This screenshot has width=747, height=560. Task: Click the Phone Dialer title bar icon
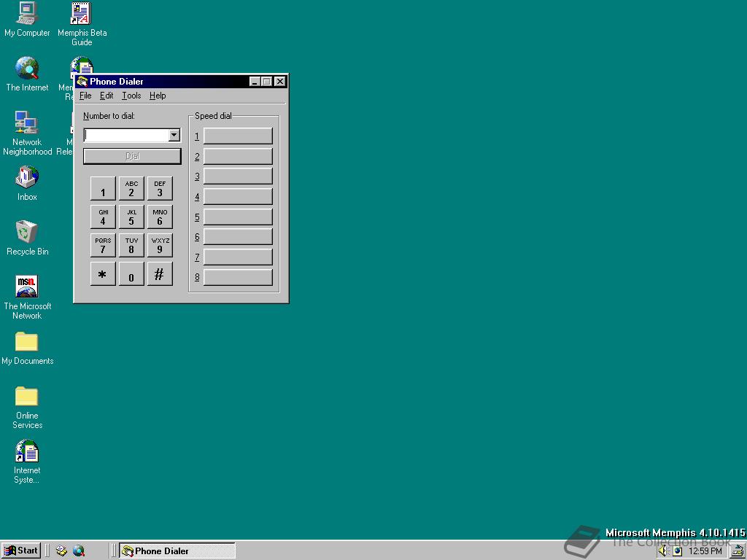pyautogui.click(x=82, y=82)
